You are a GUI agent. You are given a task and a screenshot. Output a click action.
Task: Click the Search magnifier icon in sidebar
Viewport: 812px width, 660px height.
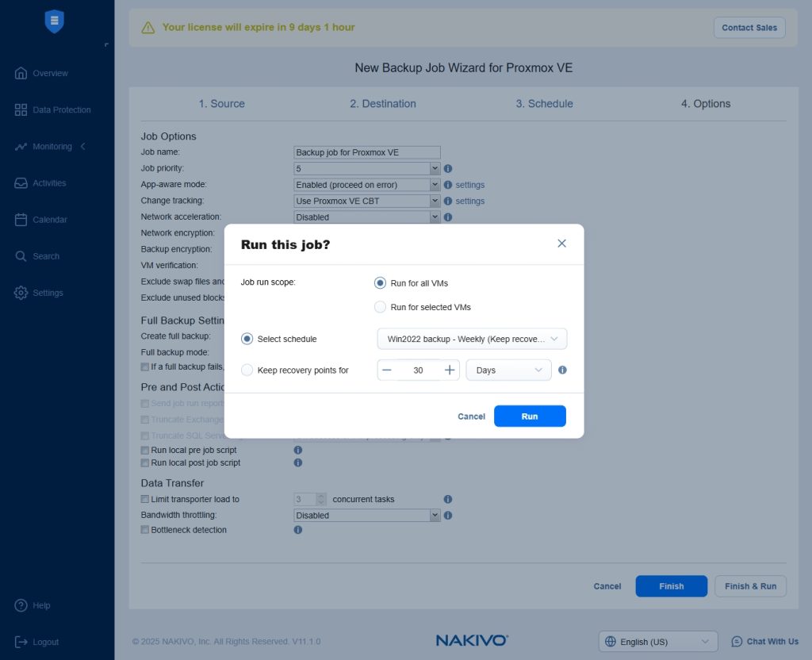[21, 256]
